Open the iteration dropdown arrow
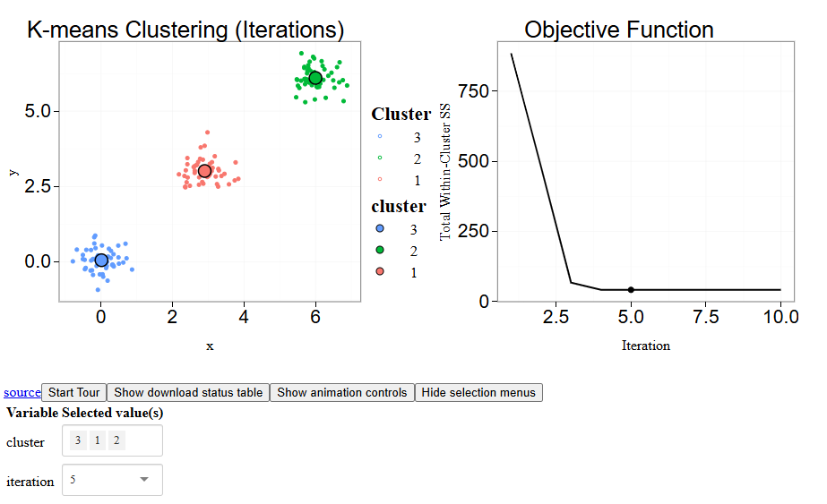Viewport: 827px width, 504px height. pos(144,480)
